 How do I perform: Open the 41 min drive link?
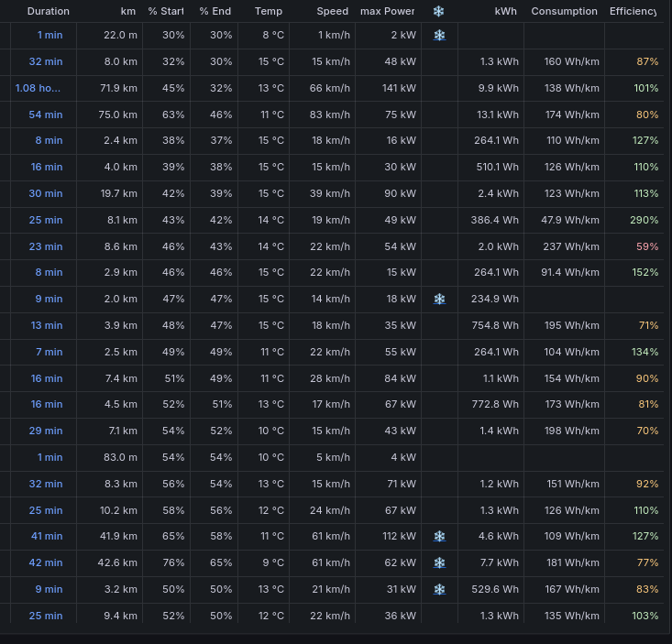(47, 536)
